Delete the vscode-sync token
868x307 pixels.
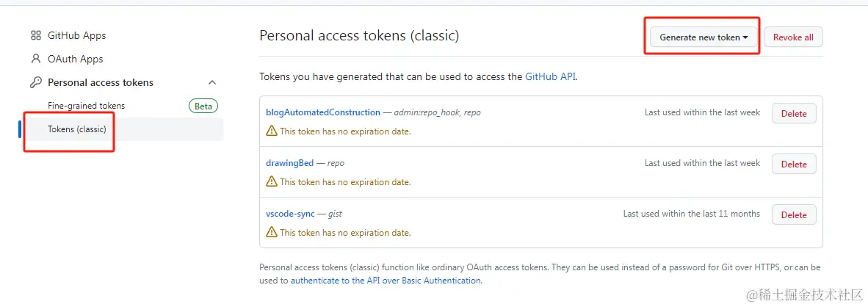(x=793, y=215)
